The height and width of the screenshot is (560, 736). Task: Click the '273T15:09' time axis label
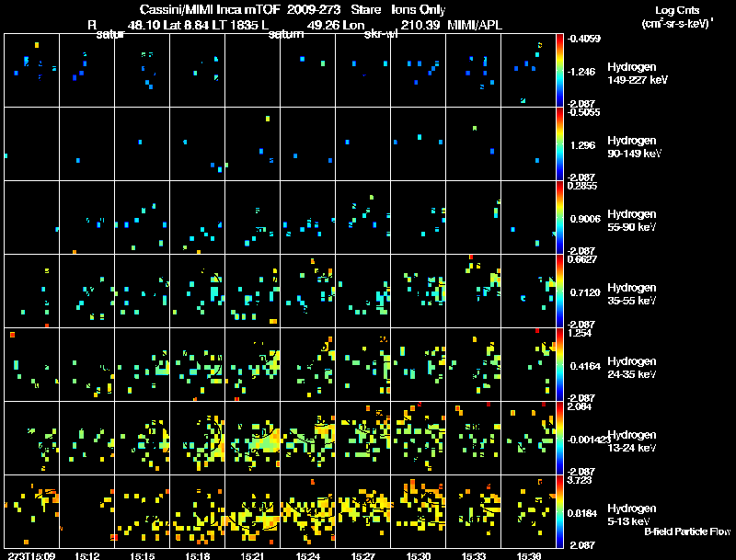point(31,555)
